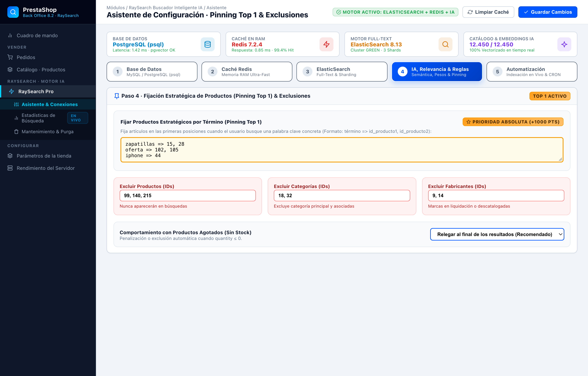Click the 12.450 / 12.450 catalog value
This screenshot has height=376, width=588.
(491, 45)
